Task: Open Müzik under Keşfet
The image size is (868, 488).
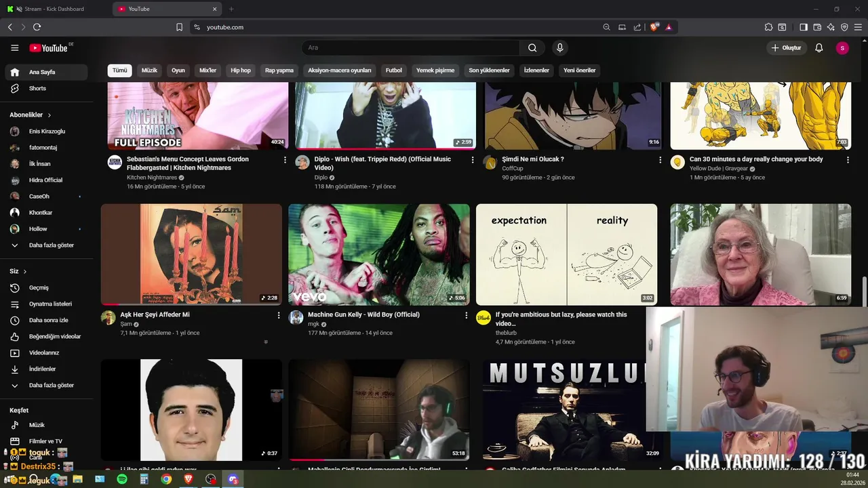Action: pos(46,425)
